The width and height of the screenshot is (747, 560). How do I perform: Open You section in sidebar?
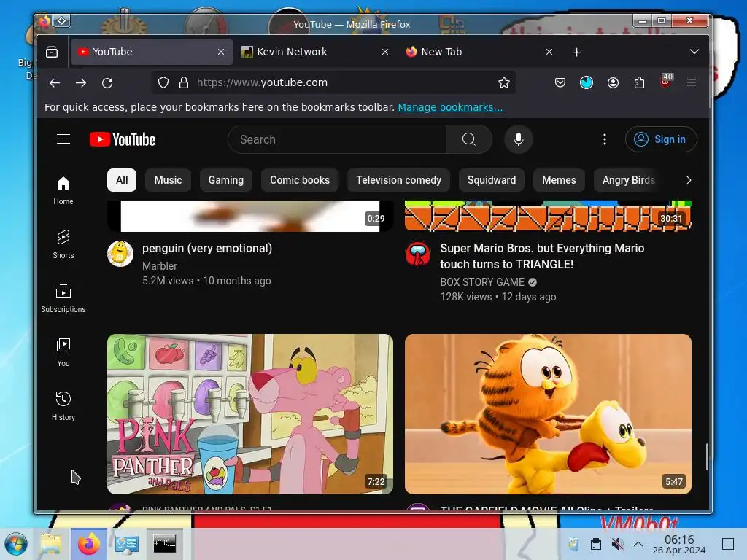(63, 352)
